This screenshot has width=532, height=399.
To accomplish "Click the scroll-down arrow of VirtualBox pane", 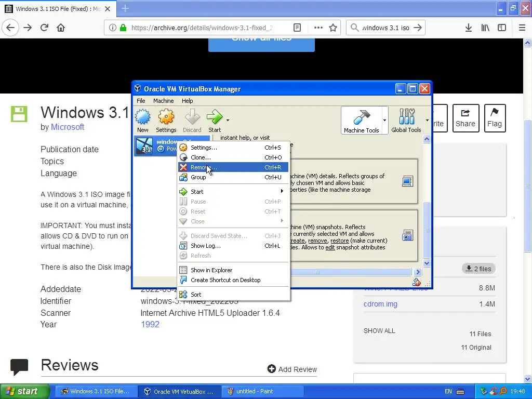I will [427, 263].
